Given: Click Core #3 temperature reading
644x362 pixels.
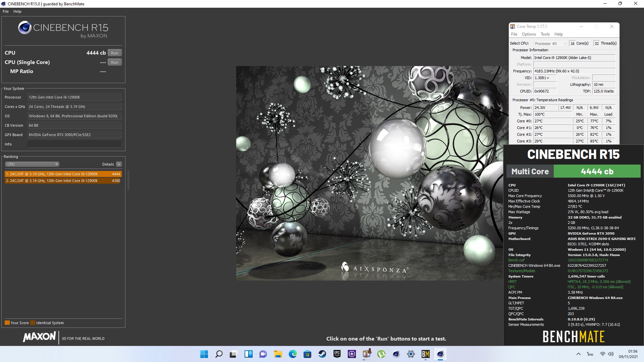Looking at the screenshot, I should pyautogui.click(x=553, y=141).
